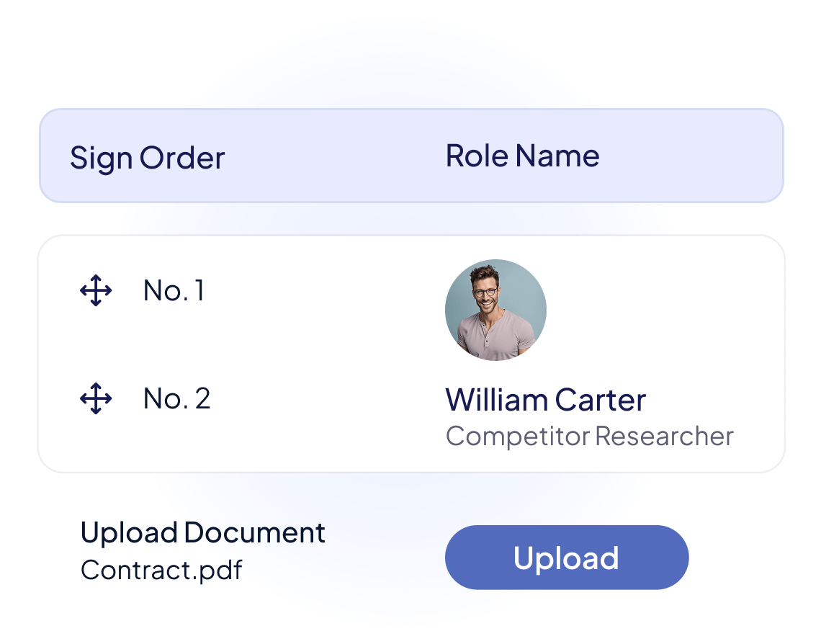Image resolution: width=821 pixels, height=644 pixels.
Task: Click the Upload Document label
Action: point(202,533)
